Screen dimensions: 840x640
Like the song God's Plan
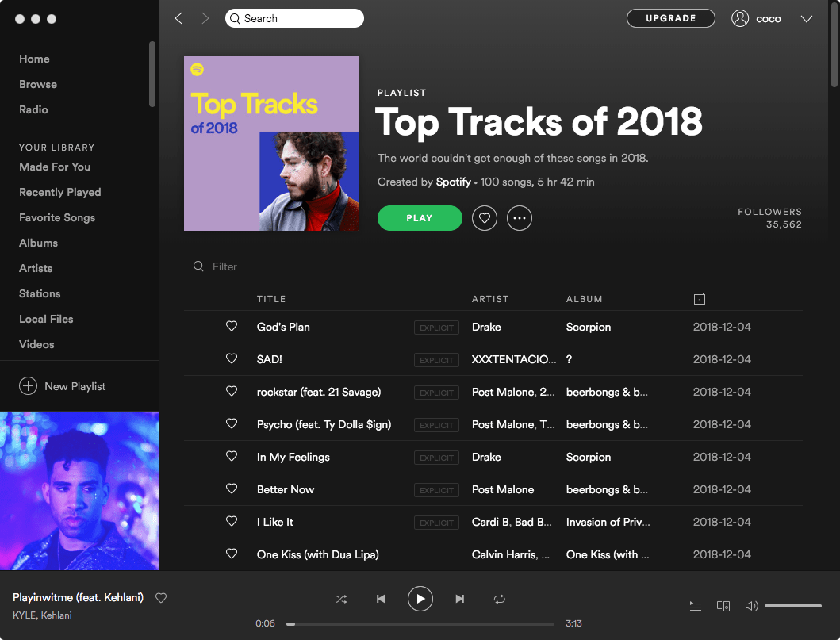coord(232,326)
